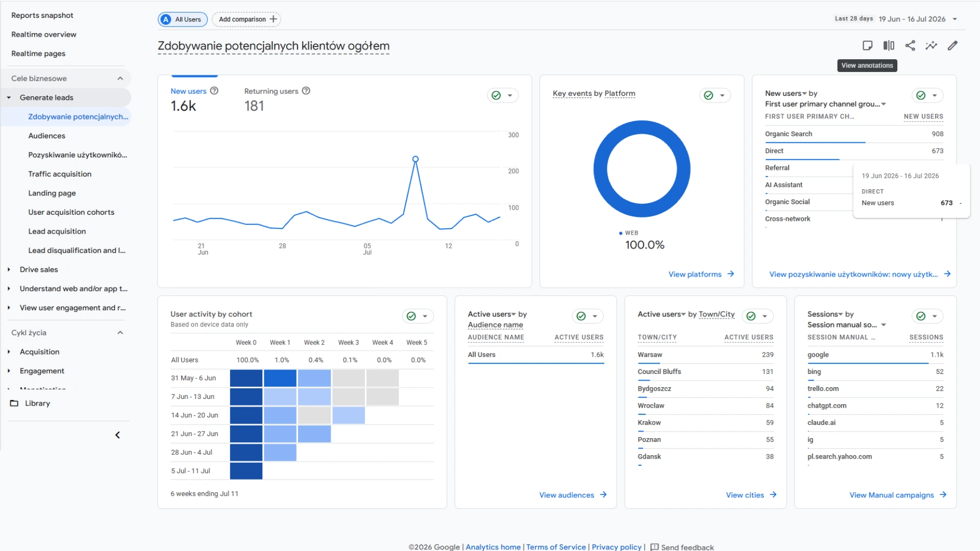This screenshot has width=980, height=551.
Task: Collapse the Cele biznesowe section
Action: click(x=120, y=79)
